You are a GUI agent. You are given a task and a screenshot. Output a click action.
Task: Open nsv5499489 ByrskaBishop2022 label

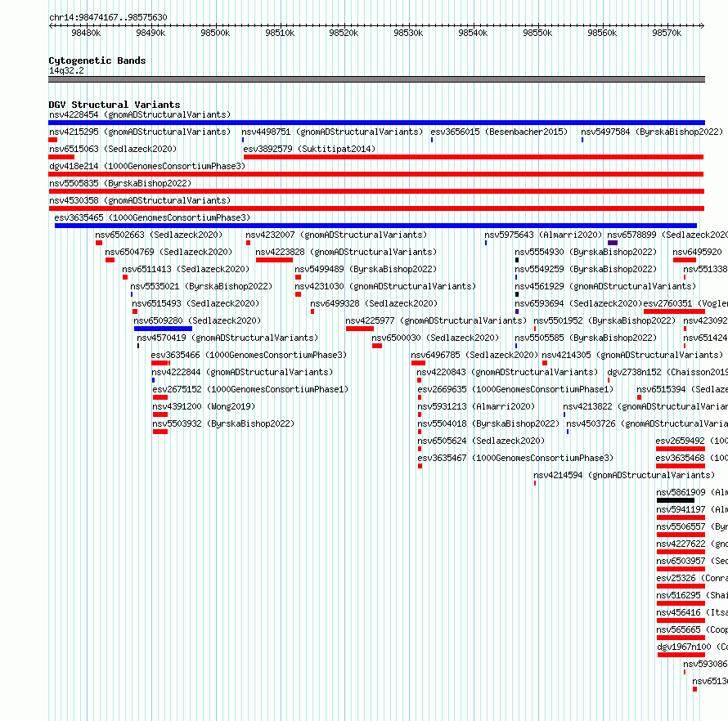coord(366,269)
